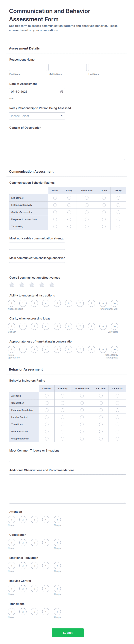Choose 1 for Clarity when expressing ideas
Screen dimensions: 134x644
coord(12,326)
